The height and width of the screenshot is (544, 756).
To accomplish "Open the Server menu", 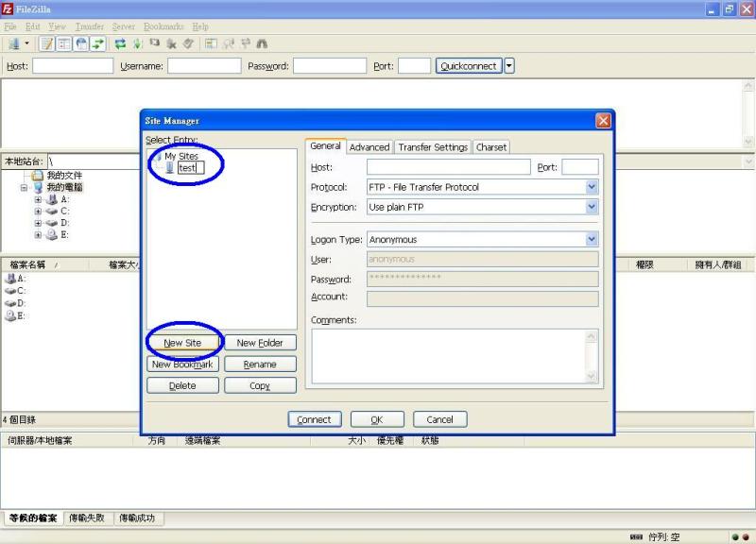I will (x=124, y=26).
